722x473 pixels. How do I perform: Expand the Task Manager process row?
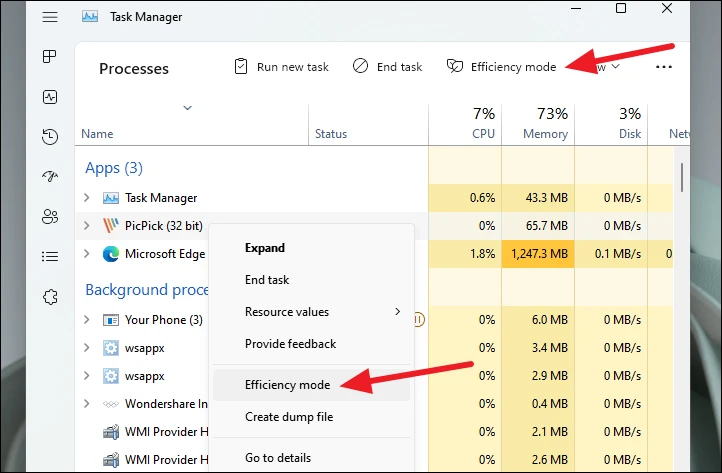[87, 198]
